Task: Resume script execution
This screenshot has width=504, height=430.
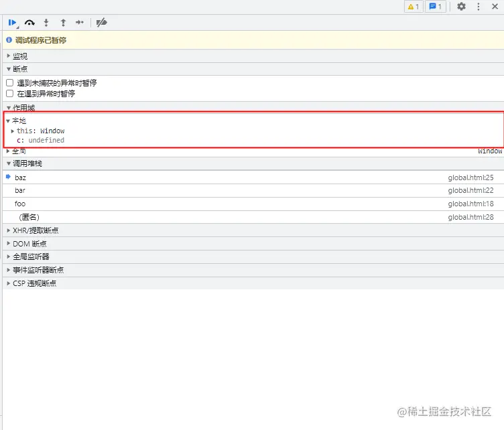Action: tap(12, 23)
